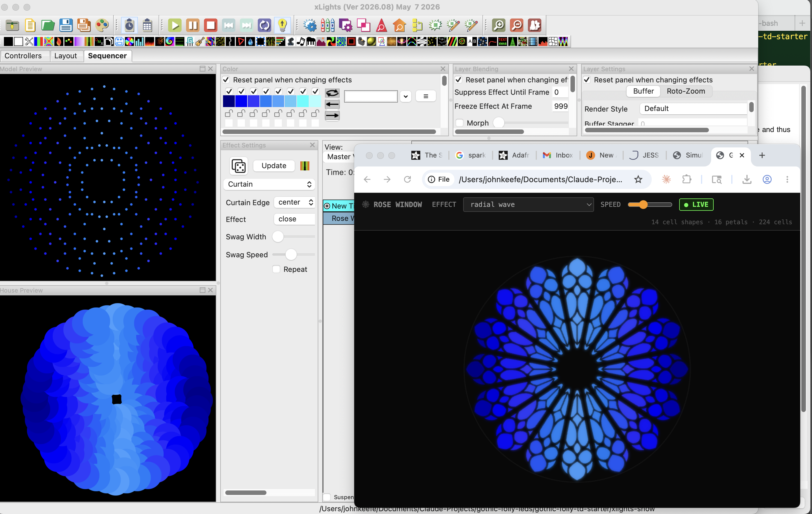Image resolution: width=812 pixels, height=514 pixels.
Task: Toggle Reset panel checkbox in Layer Blending
Action: 459,80
